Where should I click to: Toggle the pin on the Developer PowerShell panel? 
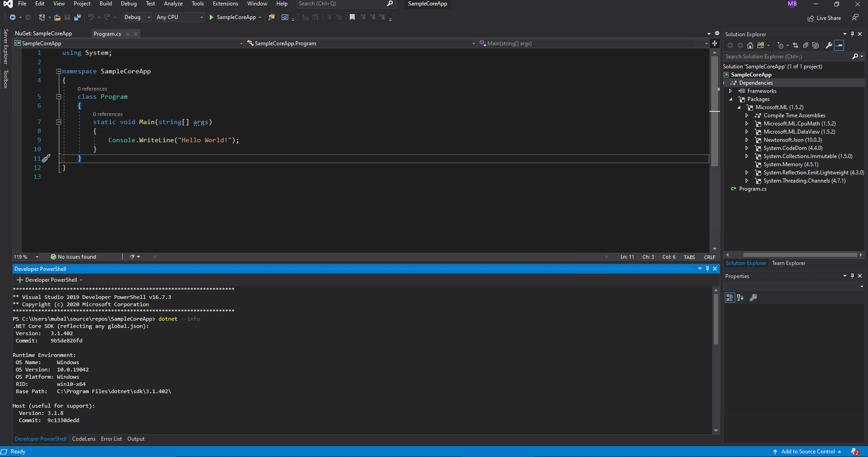pyautogui.click(x=707, y=269)
